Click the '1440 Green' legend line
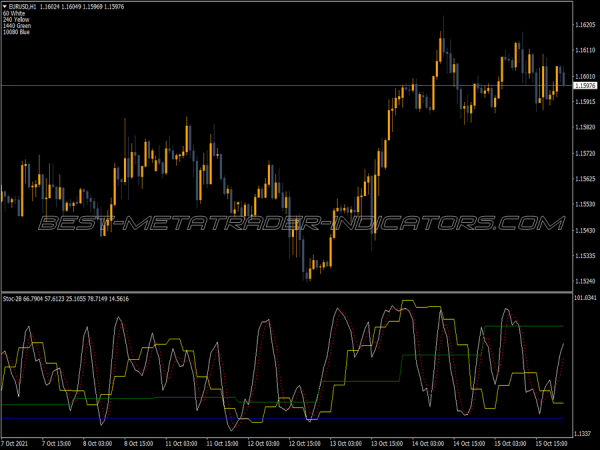The width and height of the screenshot is (600, 450). 17,26
